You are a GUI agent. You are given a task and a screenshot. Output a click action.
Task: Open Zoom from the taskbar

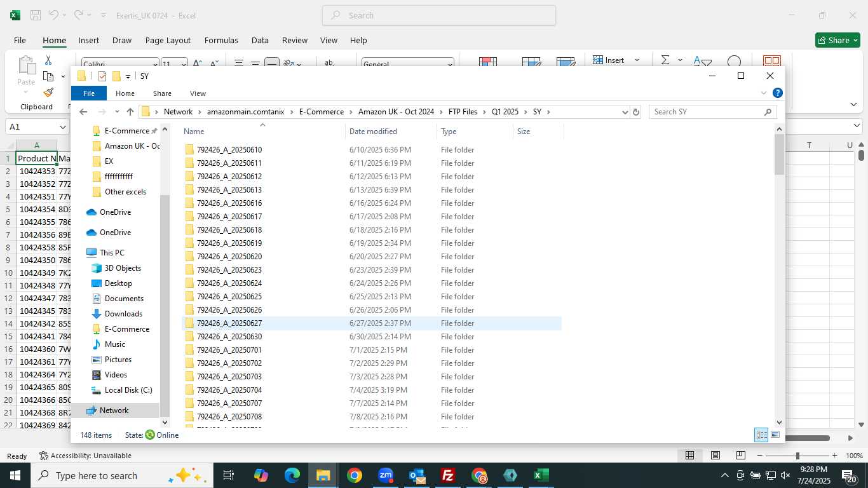click(x=386, y=475)
